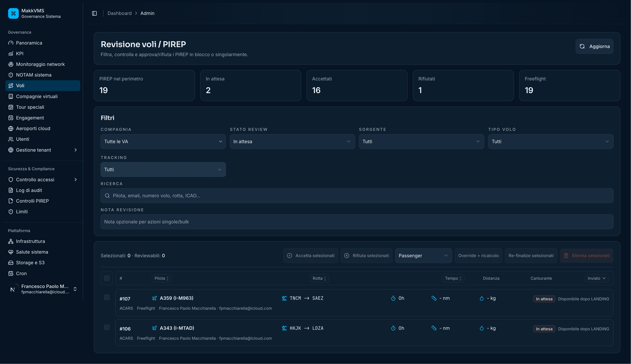The image size is (631, 364).
Task: Click the refresh icon in Aggiorna
Action: (582, 46)
